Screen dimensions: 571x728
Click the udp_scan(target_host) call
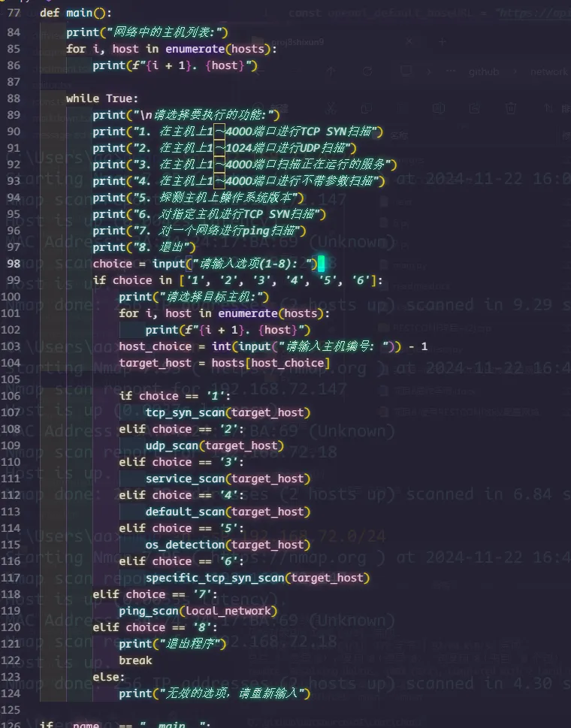[x=214, y=446]
